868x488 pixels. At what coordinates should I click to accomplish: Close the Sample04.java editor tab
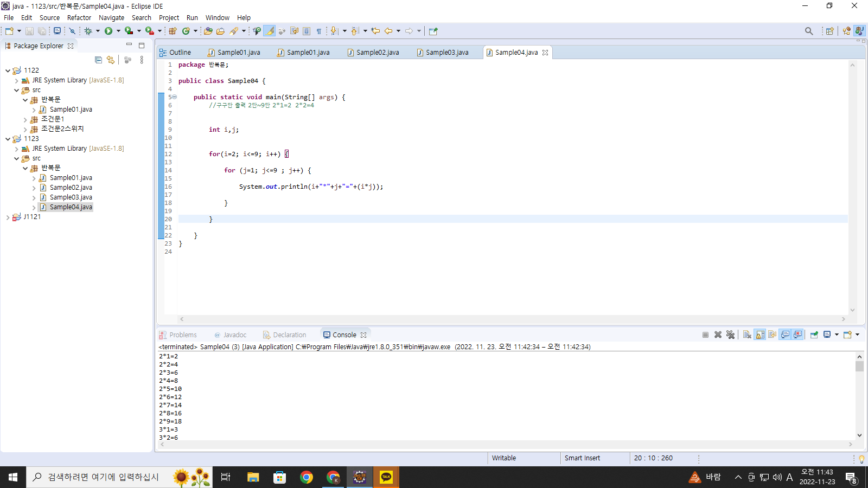(x=545, y=53)
